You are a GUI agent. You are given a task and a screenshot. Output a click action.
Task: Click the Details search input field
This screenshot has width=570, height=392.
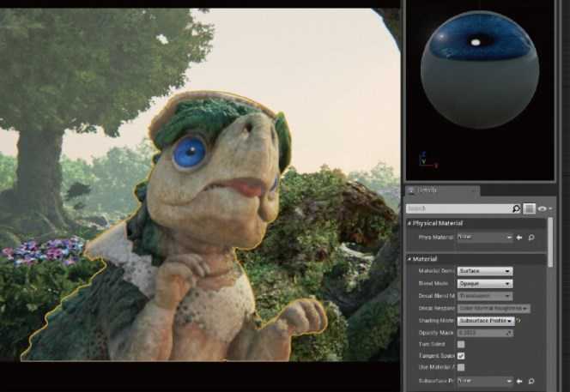coord(458,208)
